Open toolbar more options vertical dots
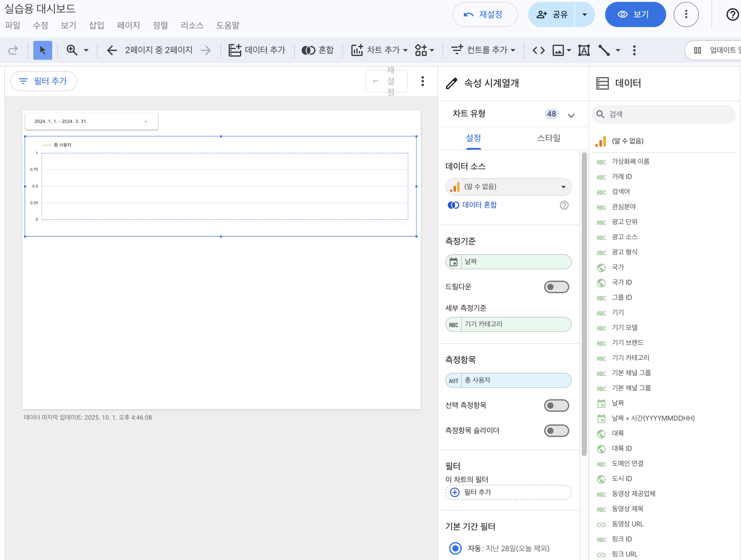741x560 pixels. [x=634, y=50]
